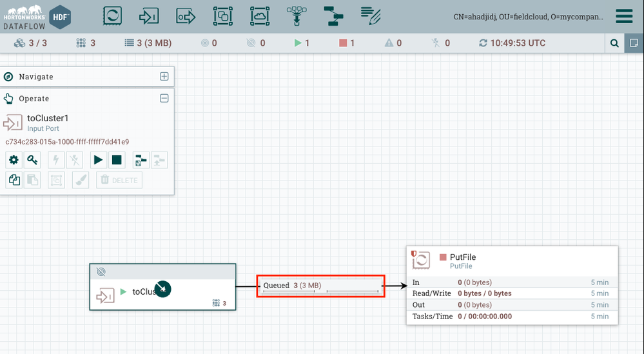Viewport: 644px width, 354px height.
Task: Click the active threads count 3
Action: point(86,43)
